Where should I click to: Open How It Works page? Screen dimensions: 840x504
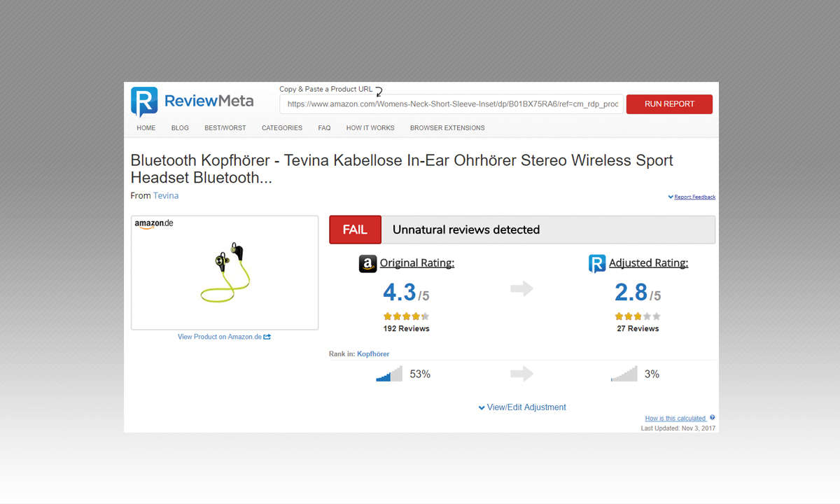tap(370, 128)
